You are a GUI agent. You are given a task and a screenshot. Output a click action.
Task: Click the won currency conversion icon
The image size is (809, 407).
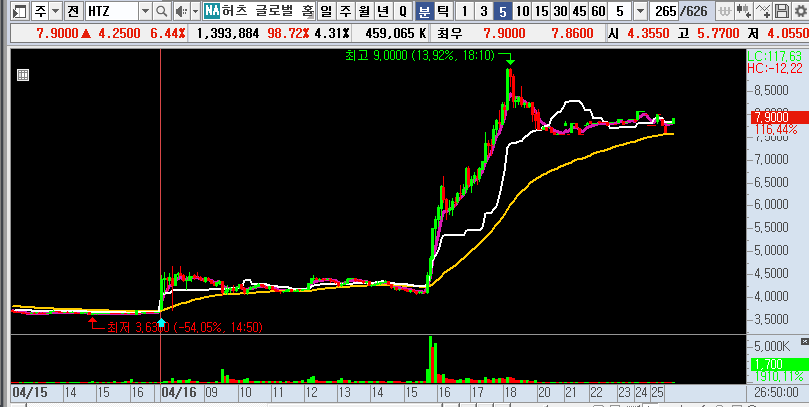coord(725,11)
